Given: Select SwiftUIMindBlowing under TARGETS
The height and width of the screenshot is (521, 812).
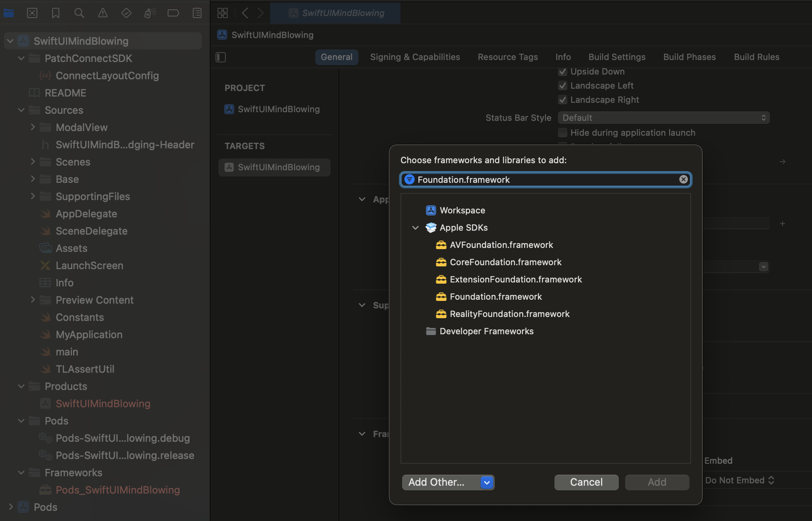Looking at the screenshot, I should pos(274,167).
